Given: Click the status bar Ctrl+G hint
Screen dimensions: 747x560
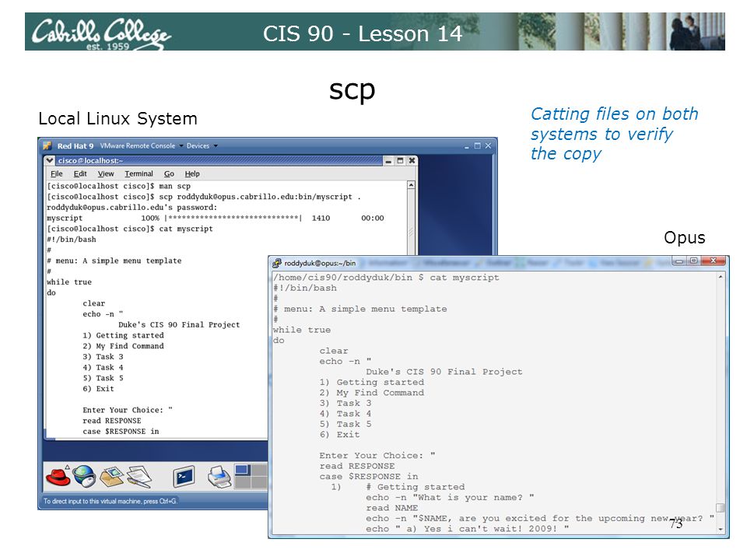Looking at the screenshot, I should point(110,502).
